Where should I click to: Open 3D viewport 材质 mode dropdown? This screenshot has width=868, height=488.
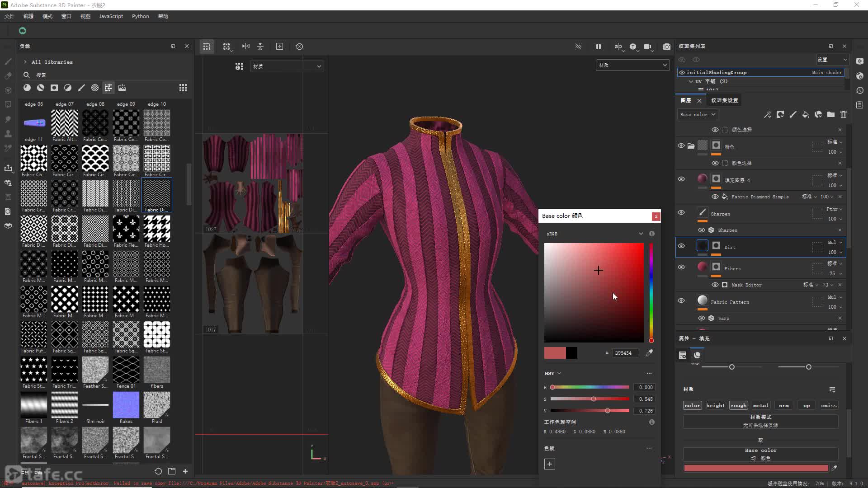point(632,65)
